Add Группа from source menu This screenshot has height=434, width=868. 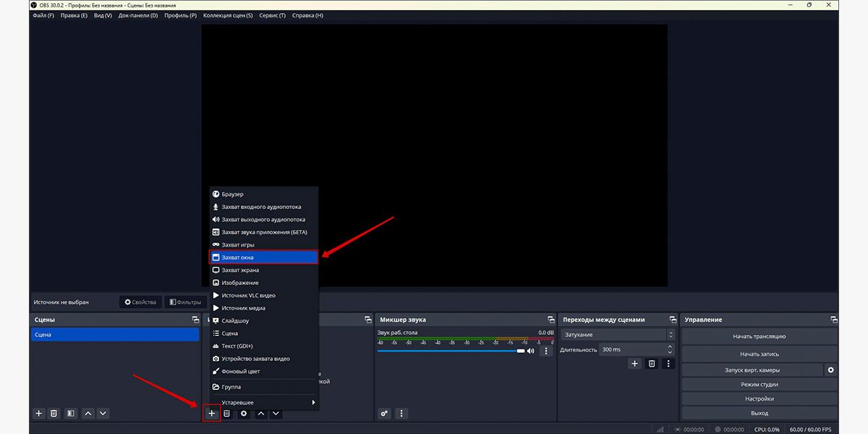[264, 387]
